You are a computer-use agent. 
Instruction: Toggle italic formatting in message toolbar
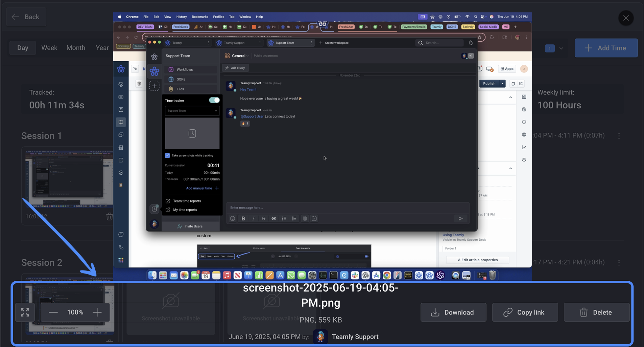(x=253, y=219)
